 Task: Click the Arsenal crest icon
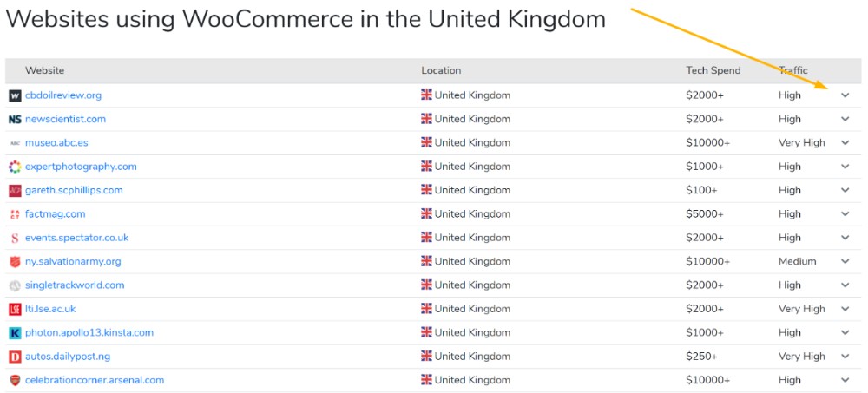coord(15,380)
